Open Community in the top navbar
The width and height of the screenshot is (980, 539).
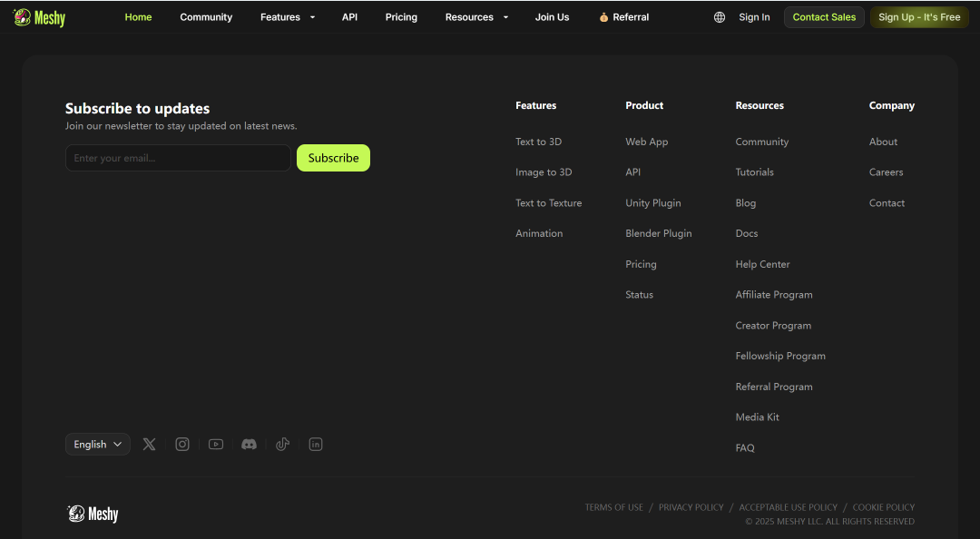(x=206, y=17)
